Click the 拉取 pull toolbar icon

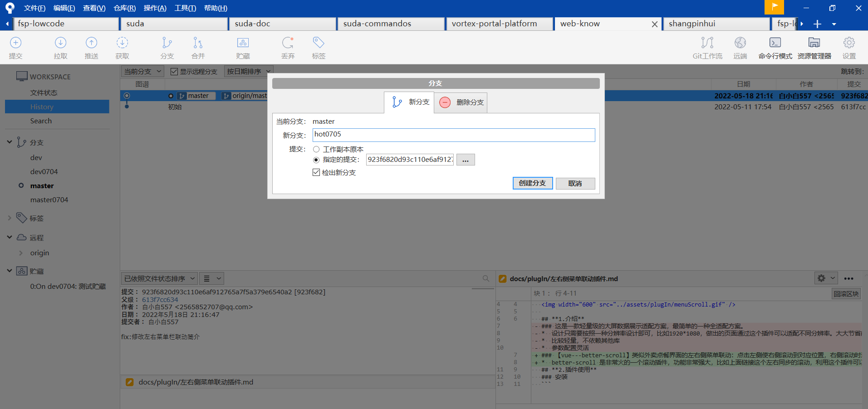click(x=60, y=43)
